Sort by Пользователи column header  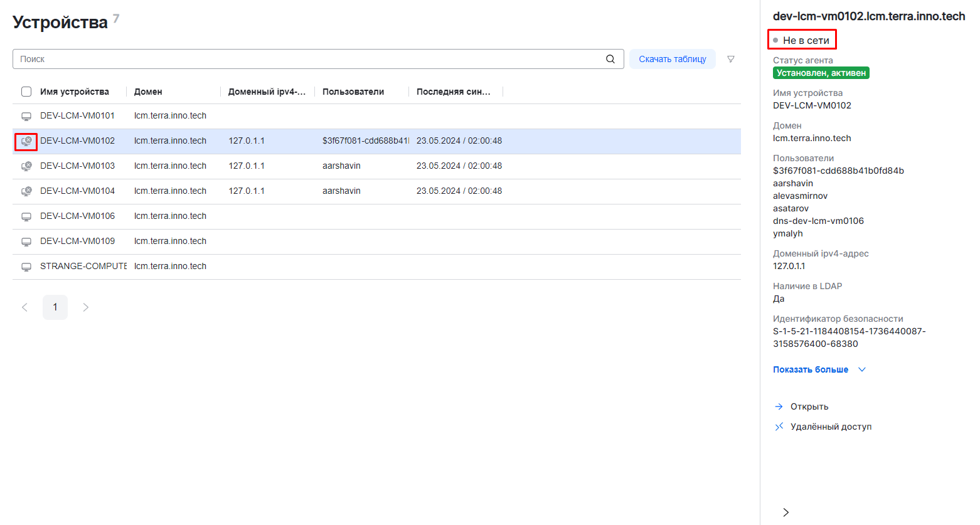click(x=353, y=92)
